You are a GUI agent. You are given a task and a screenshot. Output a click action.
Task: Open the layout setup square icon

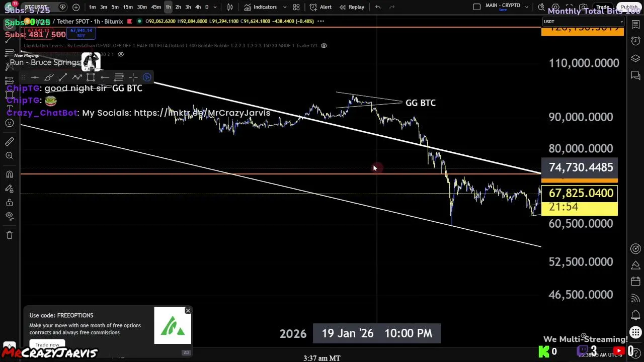477,7
